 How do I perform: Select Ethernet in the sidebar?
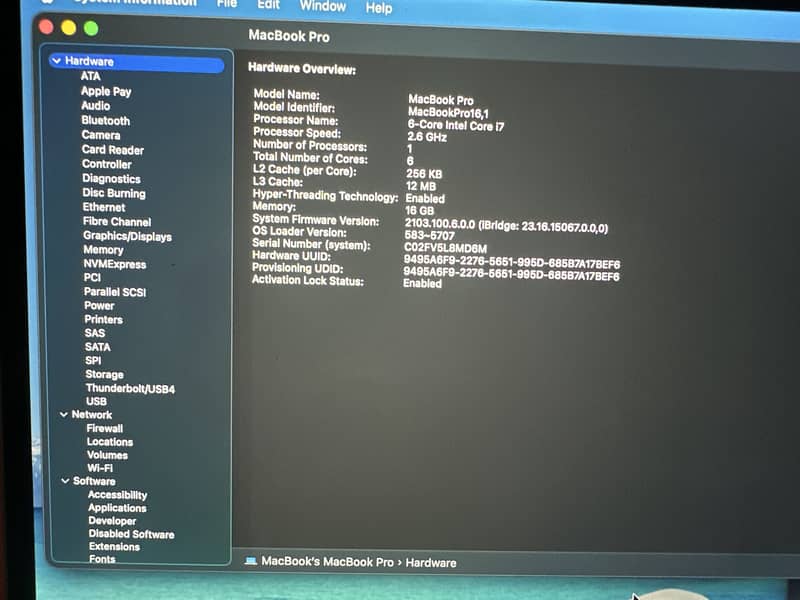104,207
